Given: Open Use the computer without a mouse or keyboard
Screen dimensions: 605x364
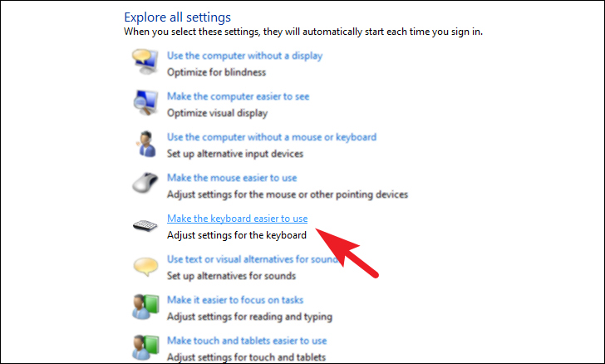Looking at the screenshot, I should pos(272,137).
